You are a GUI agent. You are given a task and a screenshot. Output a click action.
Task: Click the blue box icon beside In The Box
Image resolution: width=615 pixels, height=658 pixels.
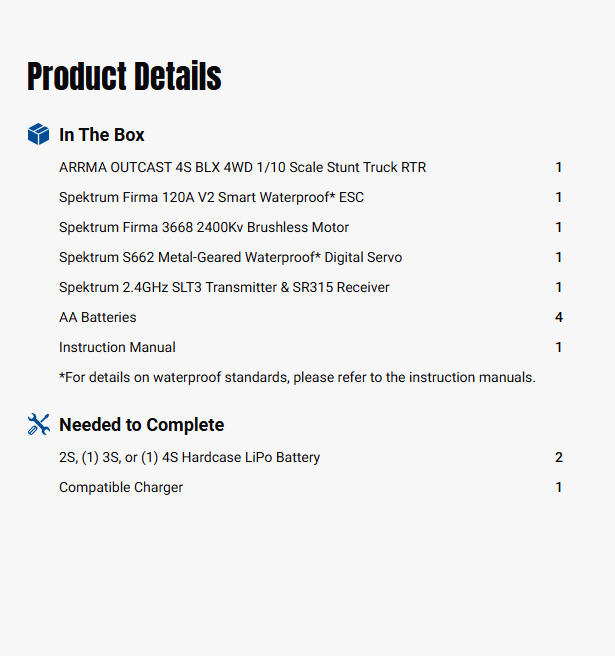coord(38,134)
